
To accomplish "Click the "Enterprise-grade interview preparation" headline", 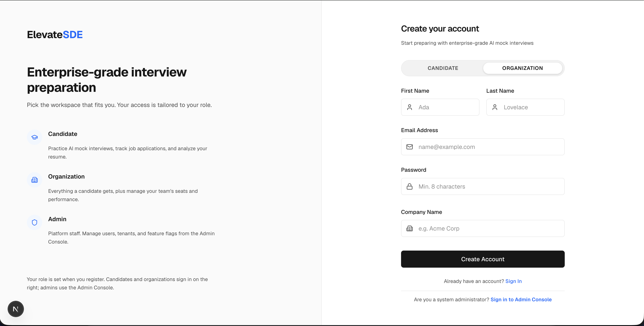I will pyautogui.click(x=107, y=80).
